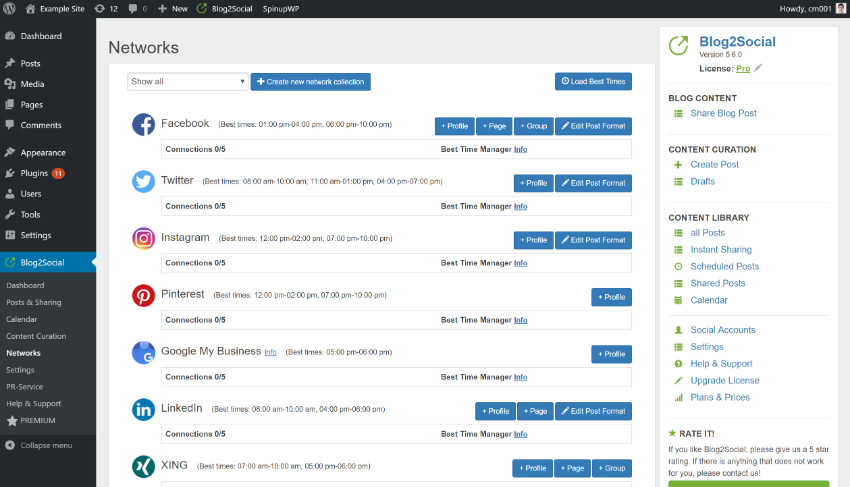This screenshot has width=850, height=487.
Task: Select the Networks submenu item
Action: pyautogui.click(x=23, y=353)
